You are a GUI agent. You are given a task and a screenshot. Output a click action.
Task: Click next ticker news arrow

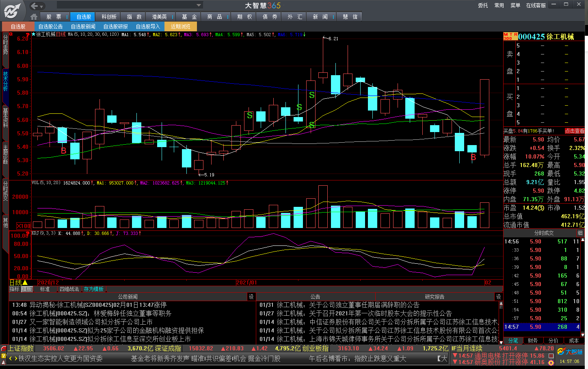(15, 358)
